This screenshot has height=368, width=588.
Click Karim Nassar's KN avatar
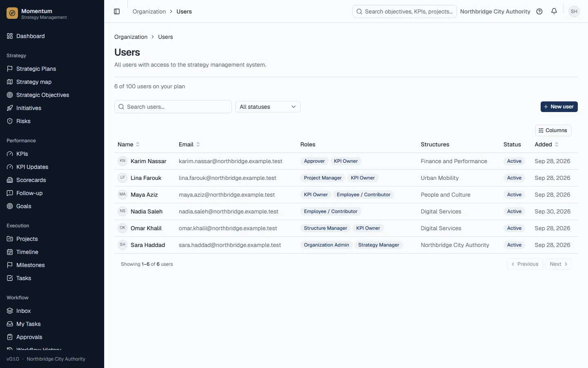click(122, 161)
